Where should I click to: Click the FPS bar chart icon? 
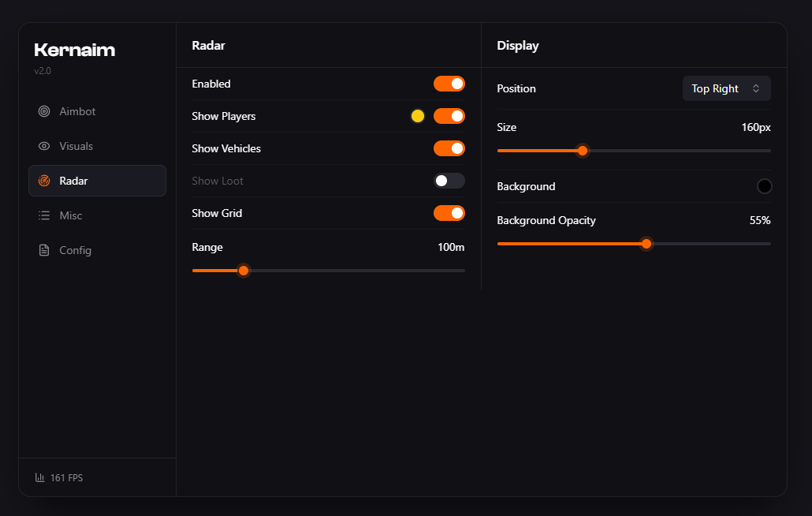click(40, 477)
